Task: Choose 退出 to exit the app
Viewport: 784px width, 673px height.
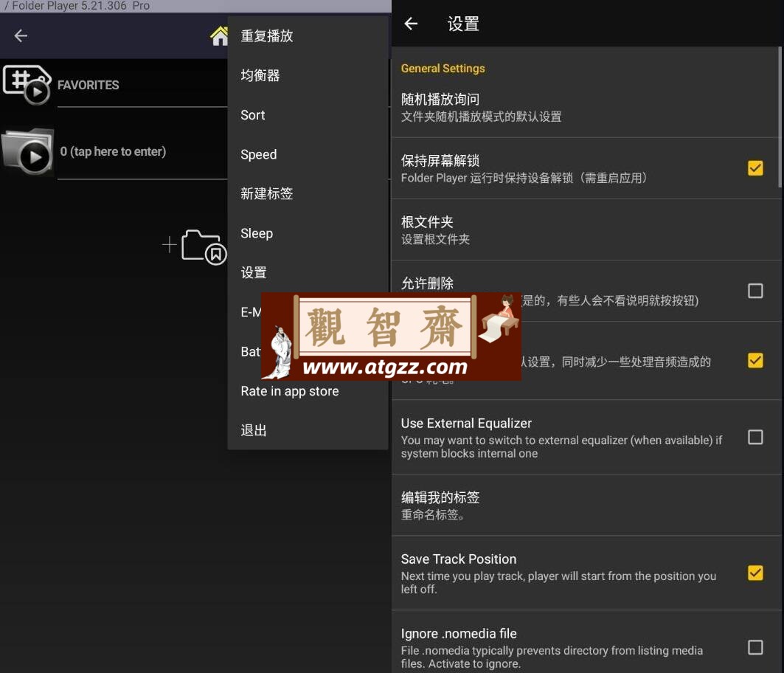Action: tap(308, 430)
